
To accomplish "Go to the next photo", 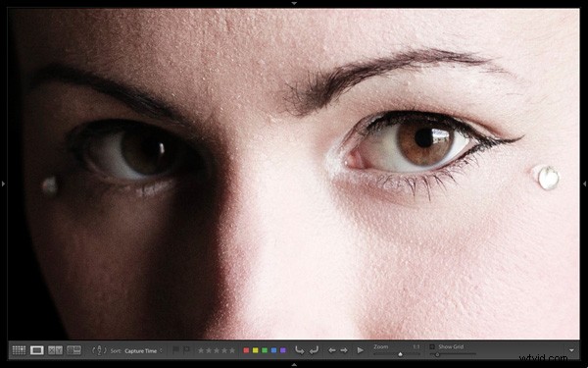I will click(344, 350).
